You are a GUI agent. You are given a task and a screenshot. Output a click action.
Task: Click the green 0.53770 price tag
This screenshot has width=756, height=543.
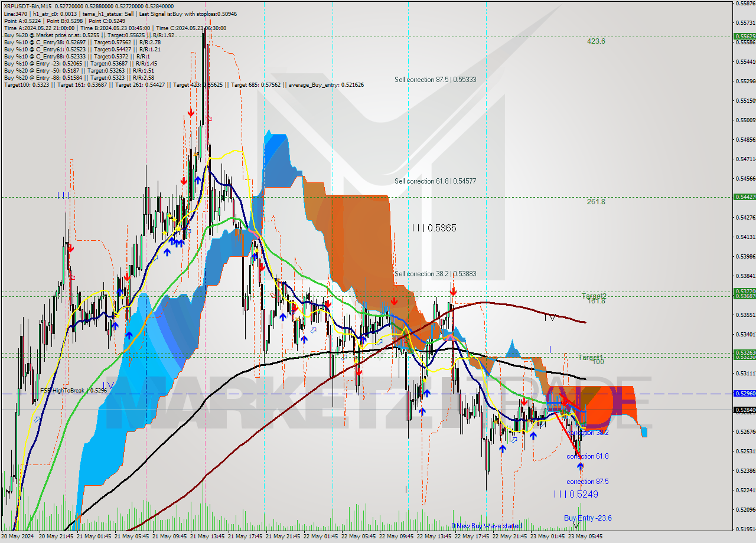[x=744, y=291]
